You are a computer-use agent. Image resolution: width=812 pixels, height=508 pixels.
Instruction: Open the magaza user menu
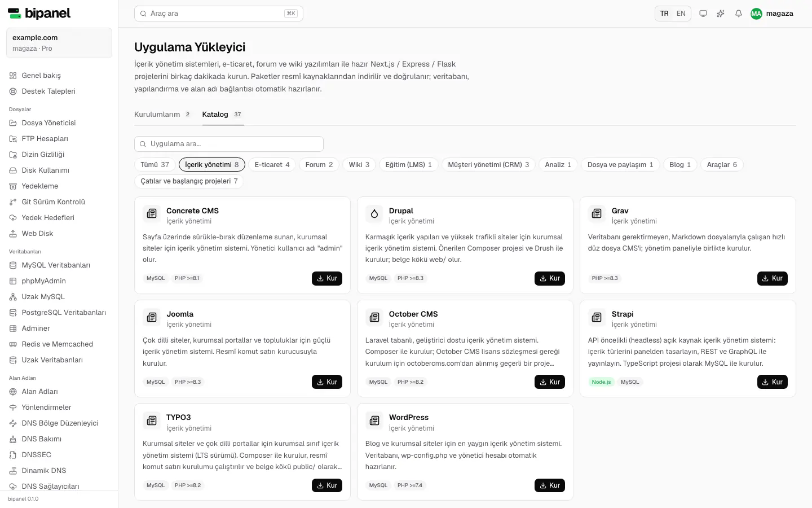[772, 14]
